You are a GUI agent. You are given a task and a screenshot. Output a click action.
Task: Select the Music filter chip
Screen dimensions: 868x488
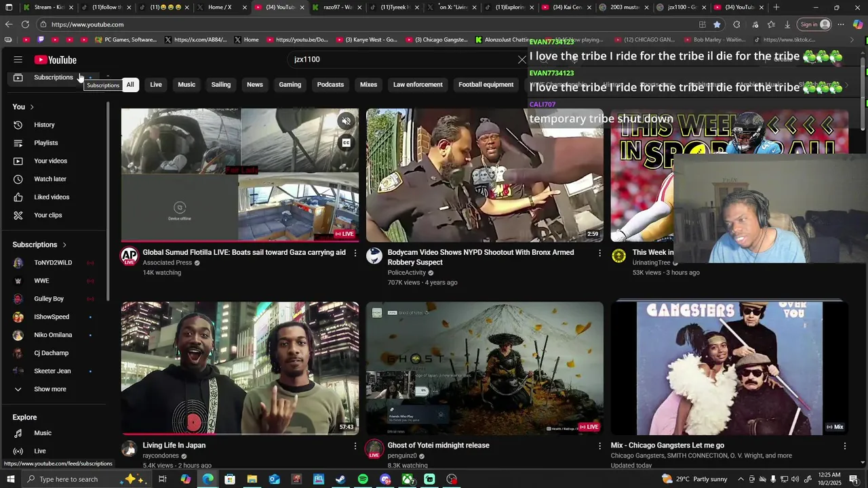pyautogui.click(x=186, y=85)
